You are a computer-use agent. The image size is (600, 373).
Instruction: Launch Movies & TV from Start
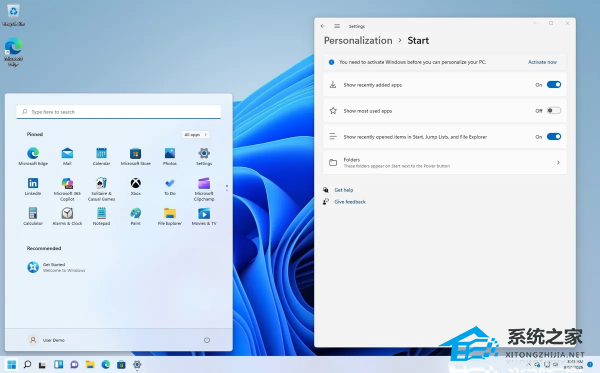pyautogui.click(x=204, y=216)
